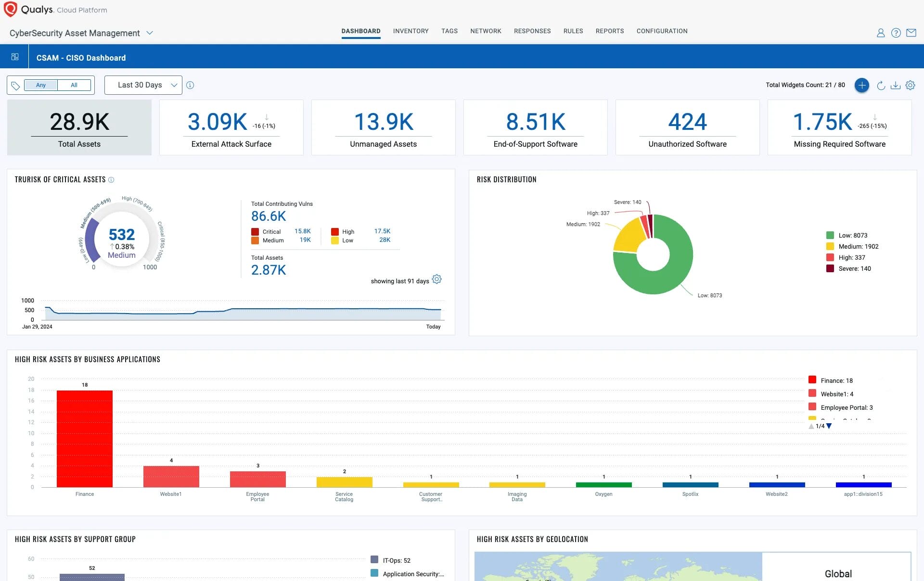Viewport: 924px width, 581px height.
Task: Select the 28.9K Total Assets widget
Action: tap(78, 127)
